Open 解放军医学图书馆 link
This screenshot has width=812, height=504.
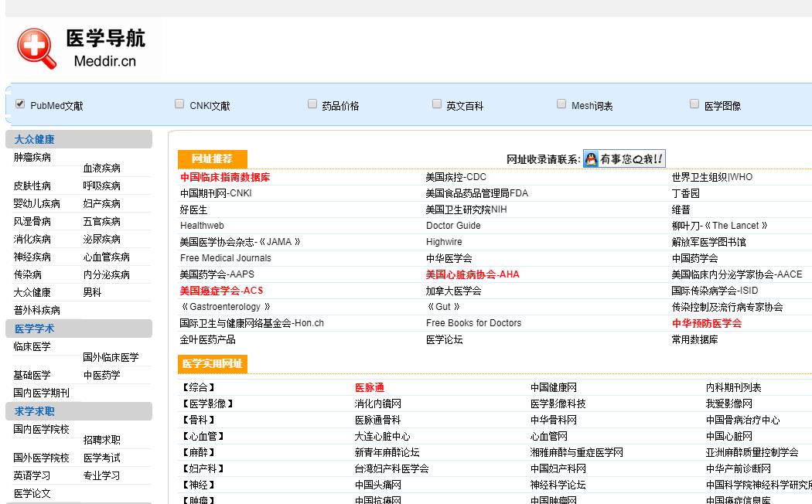(x=708, y=242)
